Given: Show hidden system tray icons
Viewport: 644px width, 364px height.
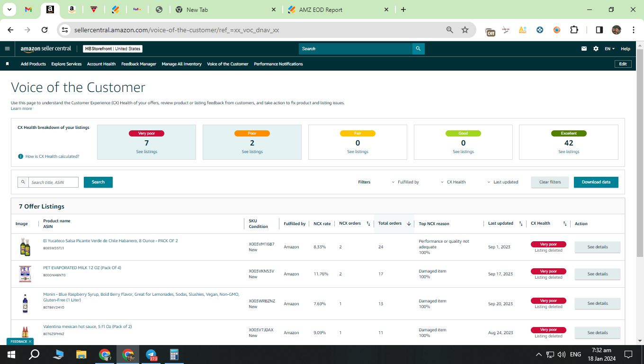Looking at the screenshot, I should [538, 355].
